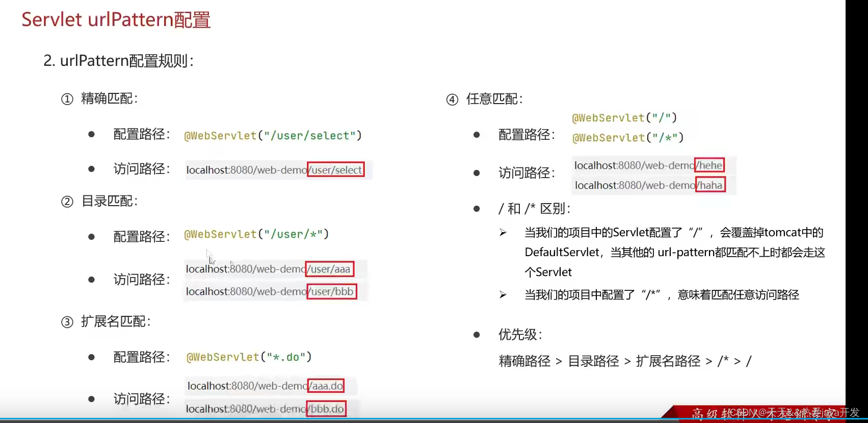Click the URL ending in /aaa.do

click(x=266, y=386)
